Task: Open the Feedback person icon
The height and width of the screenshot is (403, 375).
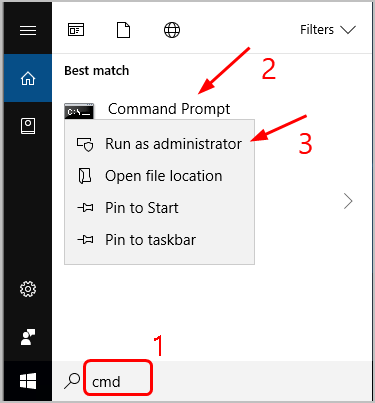Action: point(28,337)
